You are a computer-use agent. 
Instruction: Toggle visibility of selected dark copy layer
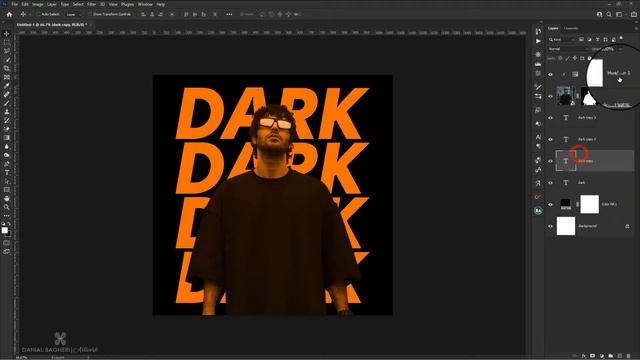pos(550,161)
